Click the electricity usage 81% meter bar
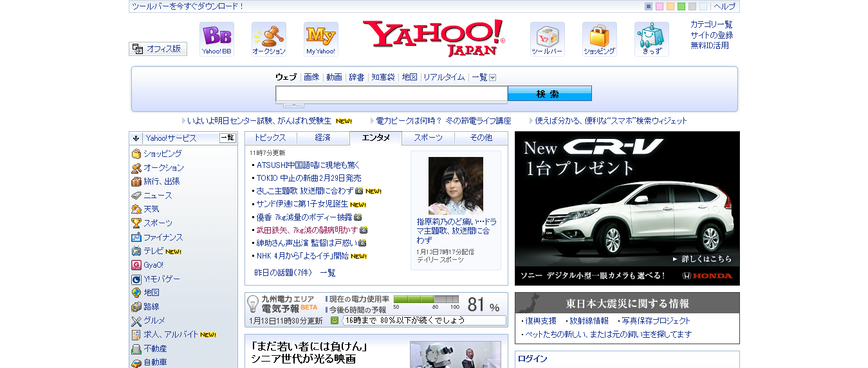Screen dimensions: 868x368 (426, 299)
